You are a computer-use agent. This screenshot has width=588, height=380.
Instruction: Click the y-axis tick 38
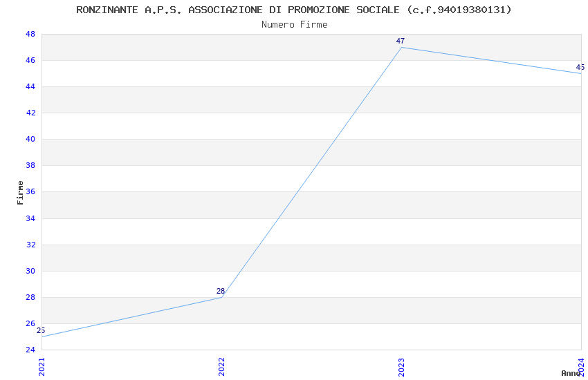pos(30,166)
